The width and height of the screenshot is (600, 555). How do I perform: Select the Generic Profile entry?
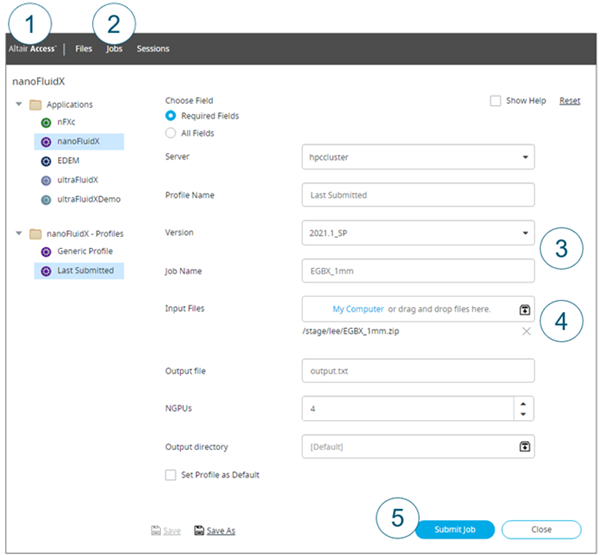point(85,251)
